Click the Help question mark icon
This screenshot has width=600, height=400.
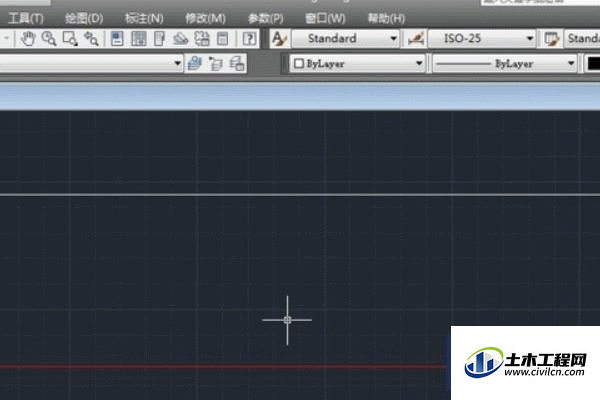point(249,39)
